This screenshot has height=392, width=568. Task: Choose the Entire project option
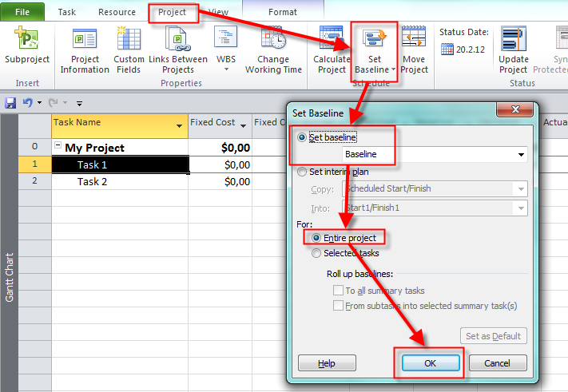click(317, 238)
